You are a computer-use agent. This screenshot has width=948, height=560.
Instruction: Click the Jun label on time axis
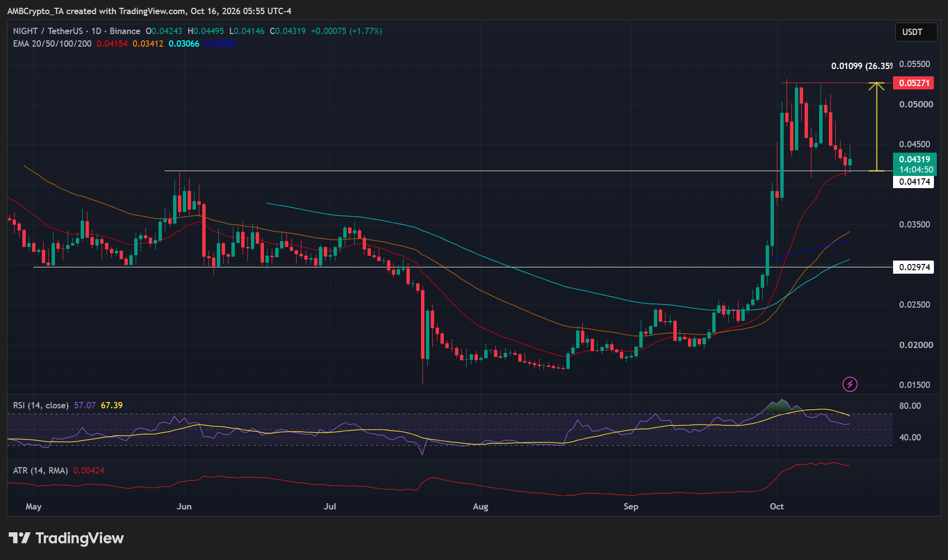pos(184,507)
